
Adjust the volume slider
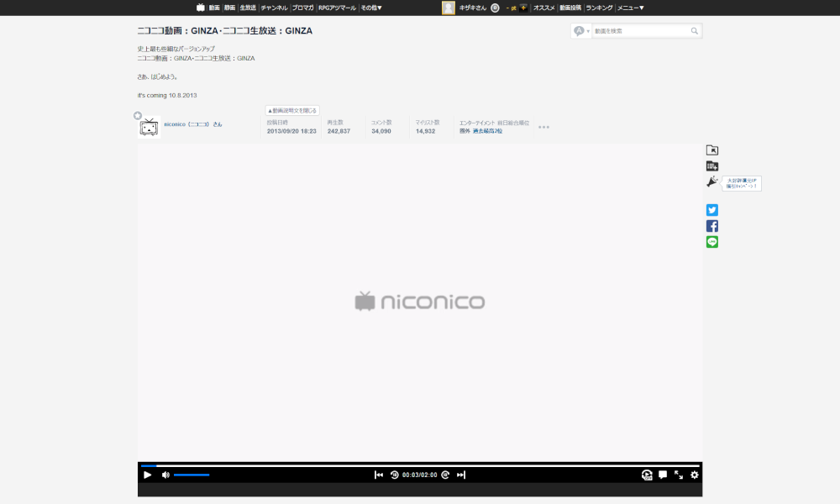(x=192, y=475)
